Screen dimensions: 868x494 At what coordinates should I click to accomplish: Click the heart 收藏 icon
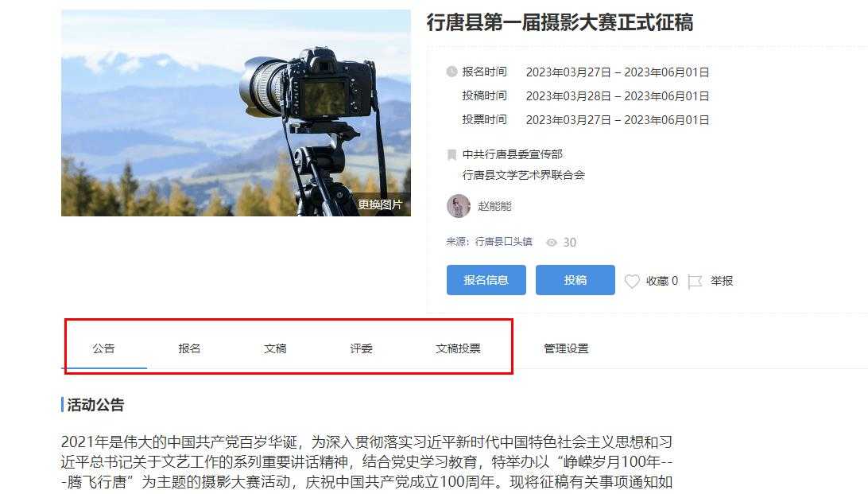pyautogui.click(x=632, y=282)
